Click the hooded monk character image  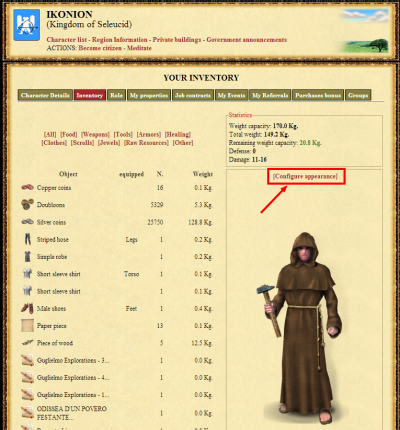click(x=299, y=328)
